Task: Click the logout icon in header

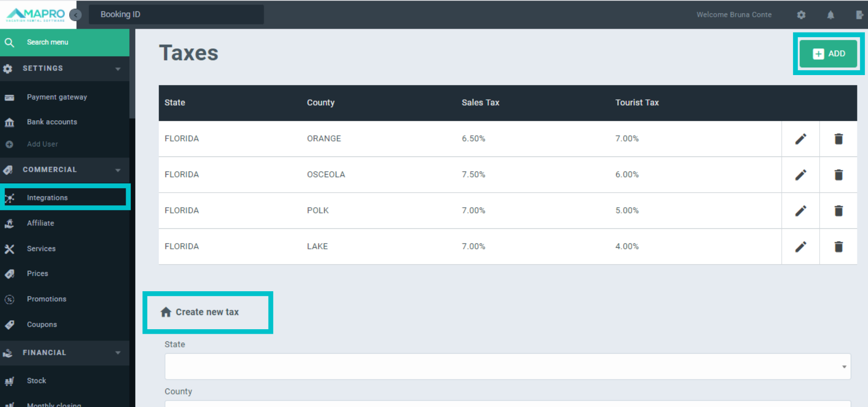Action: (x=859, y=15)
